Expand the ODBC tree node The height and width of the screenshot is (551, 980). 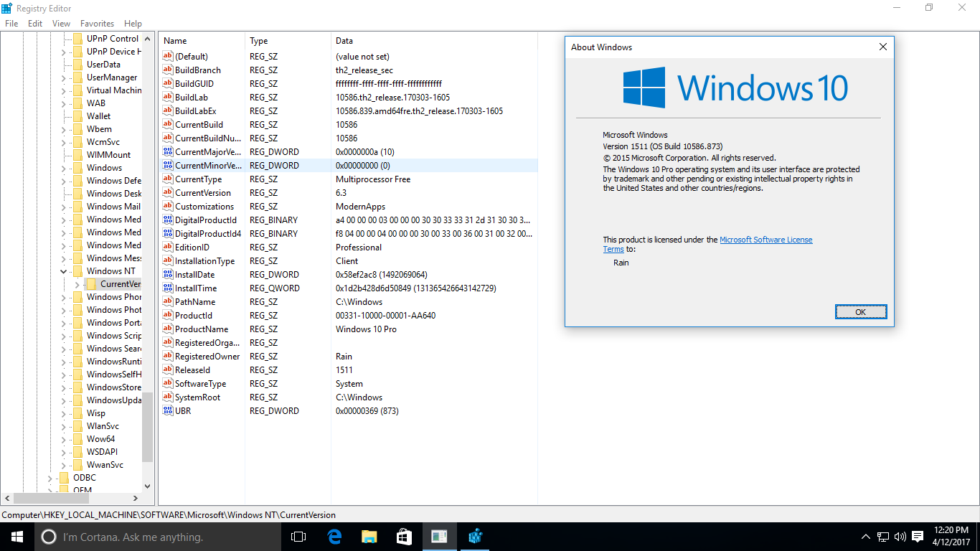pyautogui.click(x=50, y=478)
